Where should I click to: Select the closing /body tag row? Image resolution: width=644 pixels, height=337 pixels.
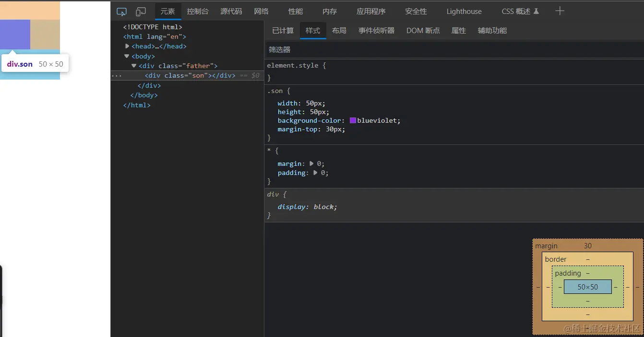coord(144,95)
